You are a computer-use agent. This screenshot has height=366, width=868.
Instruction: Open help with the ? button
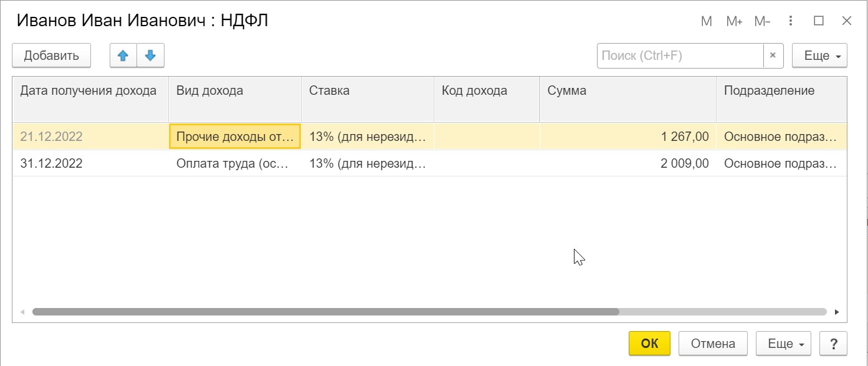834,344
